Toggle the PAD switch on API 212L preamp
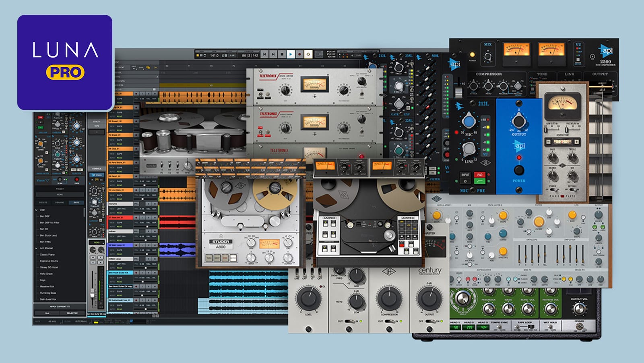The width and height of the screenshot is (644, 363). pyautogui.click(x=479, y=175)
